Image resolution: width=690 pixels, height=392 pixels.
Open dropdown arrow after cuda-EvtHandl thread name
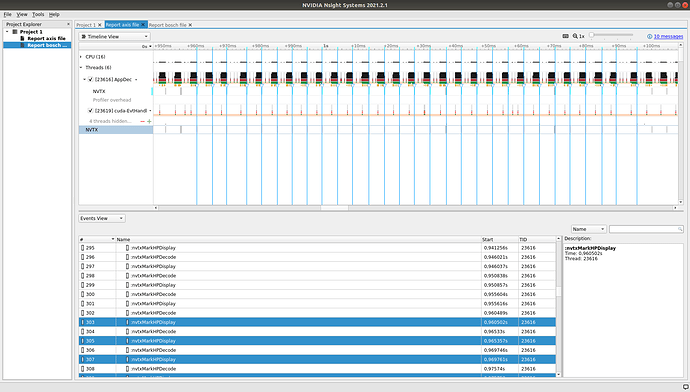150,111
